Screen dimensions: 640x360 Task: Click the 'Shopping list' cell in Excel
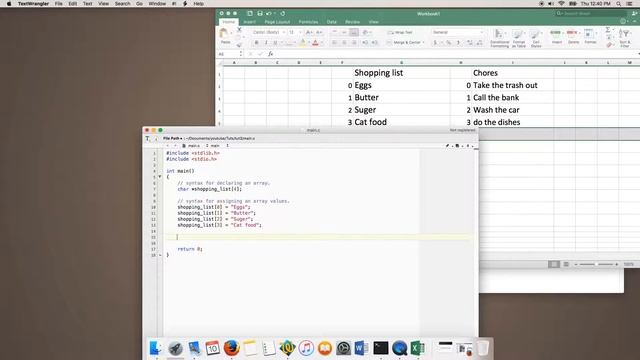tap(378, 73)
